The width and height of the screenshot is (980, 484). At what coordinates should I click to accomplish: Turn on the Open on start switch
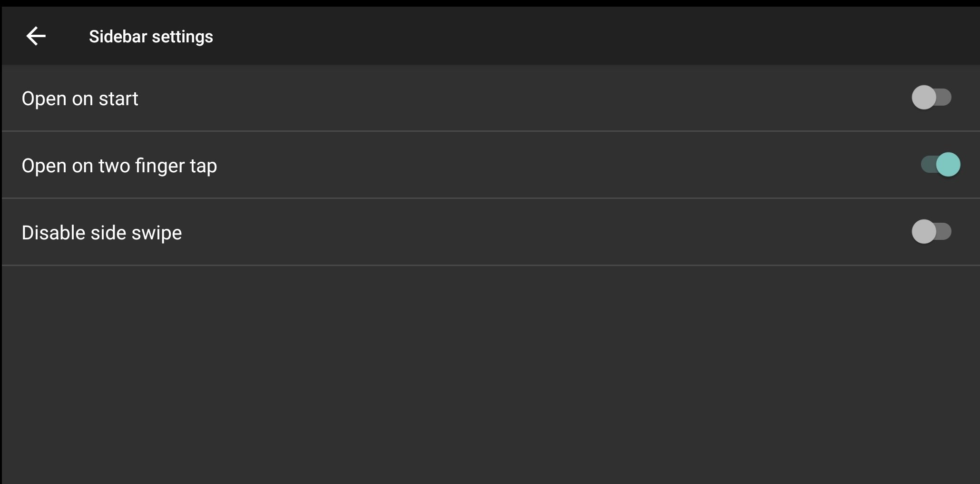tap(931, 98)
